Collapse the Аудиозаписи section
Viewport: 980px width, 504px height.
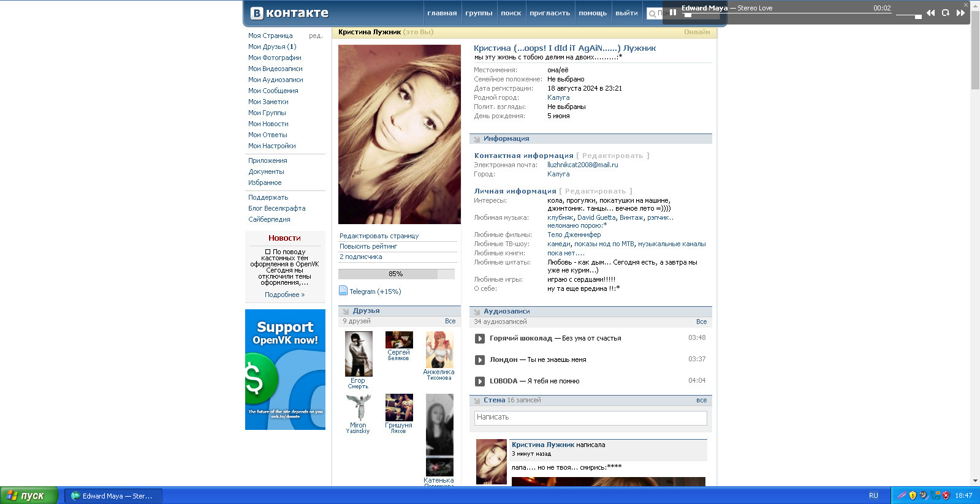point(477,312)
